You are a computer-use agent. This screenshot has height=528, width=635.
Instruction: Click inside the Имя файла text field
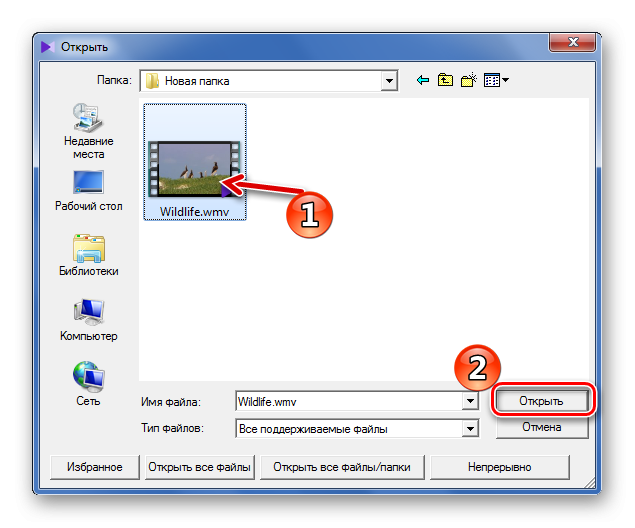pyautogui.click(x=348, y=401)
